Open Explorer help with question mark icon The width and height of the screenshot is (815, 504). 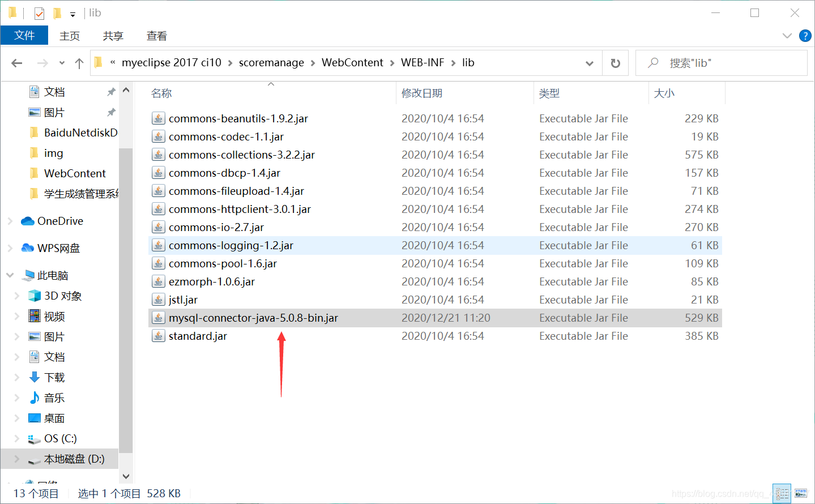click(x=805, y=36)
